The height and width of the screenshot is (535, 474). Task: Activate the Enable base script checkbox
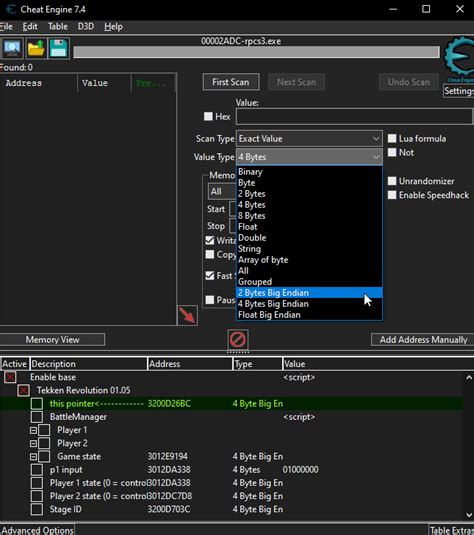click(10, 377)
